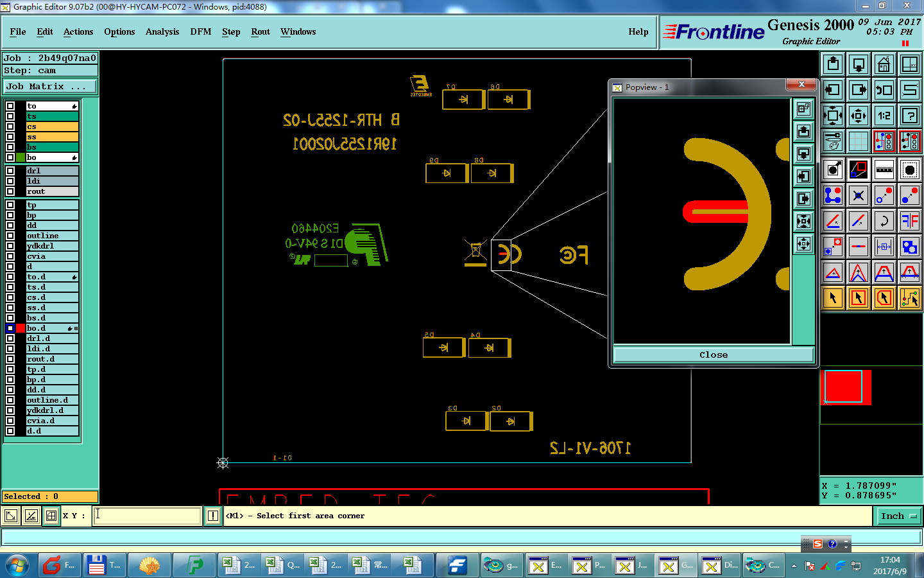
Task: Open the File menu
Action: pyautogui.click(x=18, y=31)
